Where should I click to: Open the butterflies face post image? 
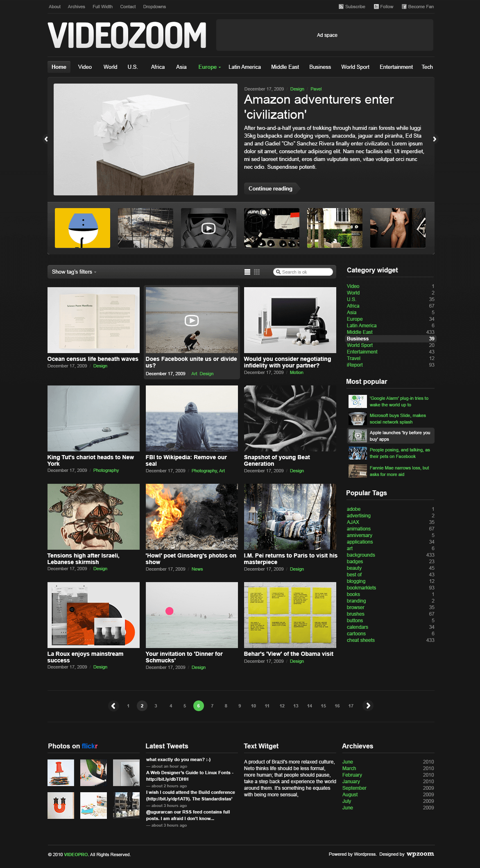coord(93,517)
